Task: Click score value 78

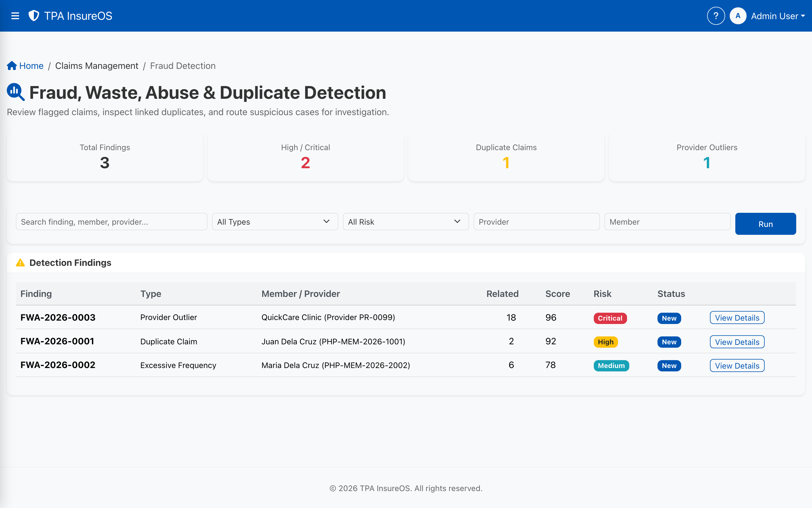Action: click(550, 365)
